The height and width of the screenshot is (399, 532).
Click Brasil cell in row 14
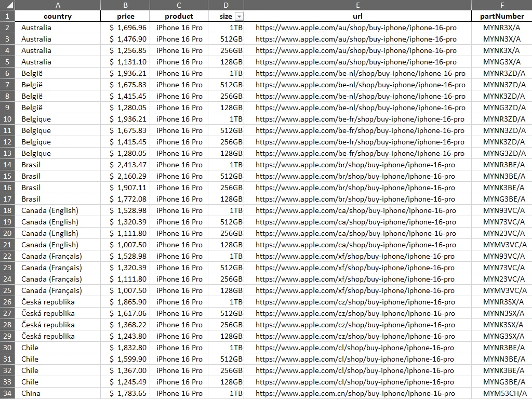click(58, 165)
